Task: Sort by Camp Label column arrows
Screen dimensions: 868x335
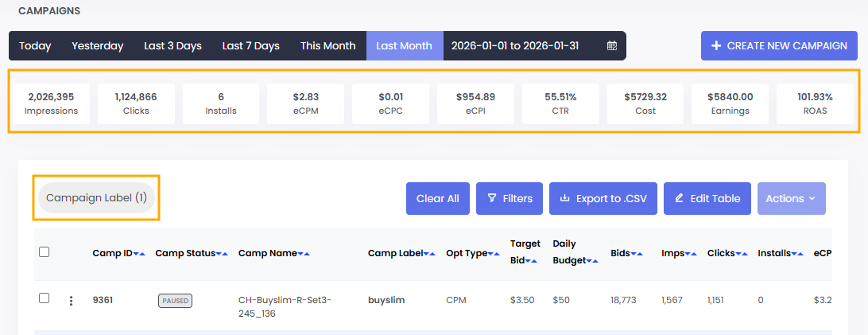Action: coord(429,254)
